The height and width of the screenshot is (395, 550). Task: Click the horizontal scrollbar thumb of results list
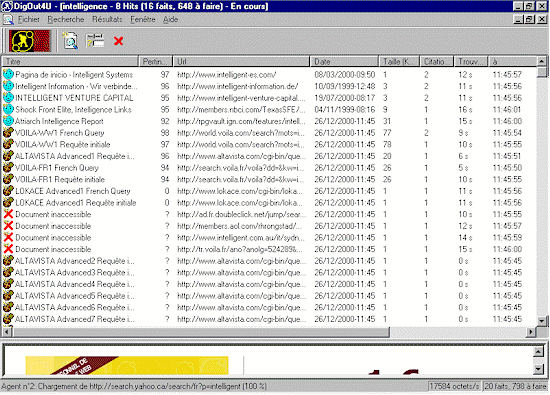(x=201, y=332)
